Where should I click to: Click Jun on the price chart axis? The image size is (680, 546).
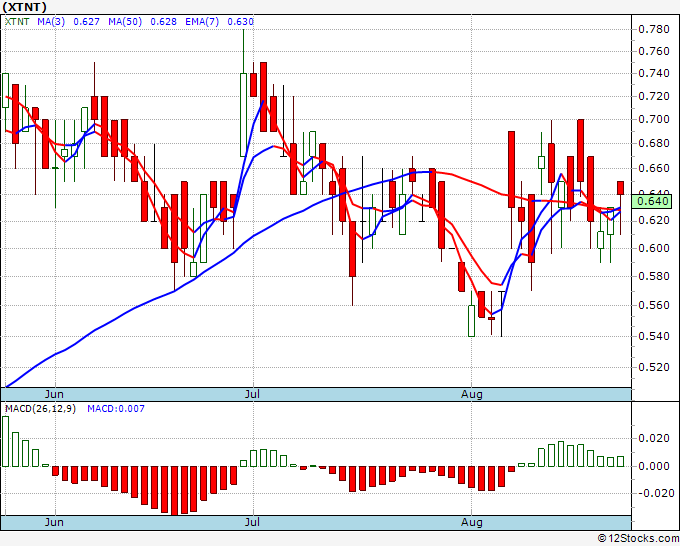coord(54,394)
